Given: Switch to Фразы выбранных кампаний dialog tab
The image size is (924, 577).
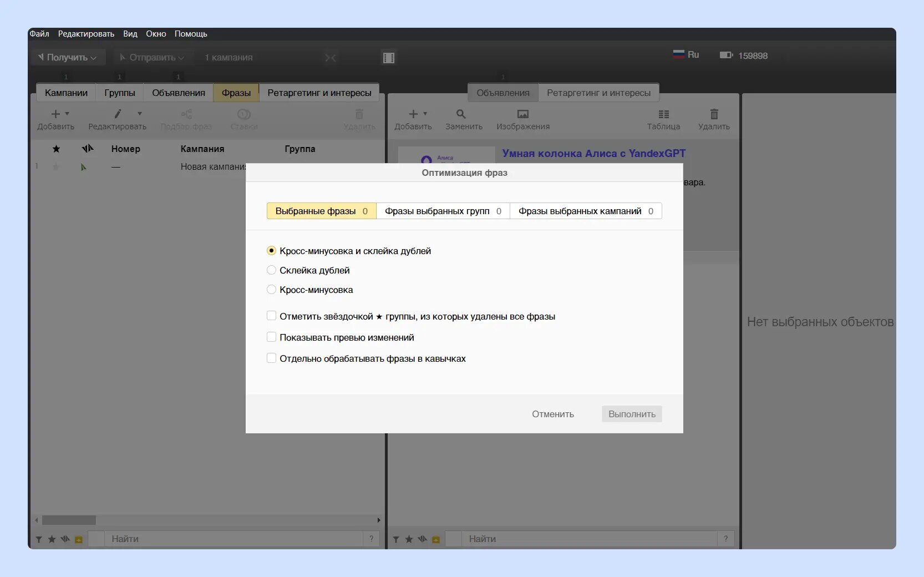Looking at the screenshot, I should [x=586, y=211].
